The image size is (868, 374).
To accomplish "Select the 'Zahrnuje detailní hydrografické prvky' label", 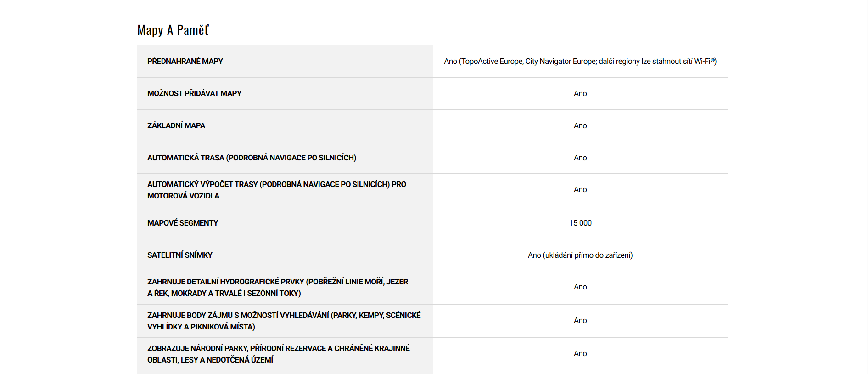I will [277, 287].
